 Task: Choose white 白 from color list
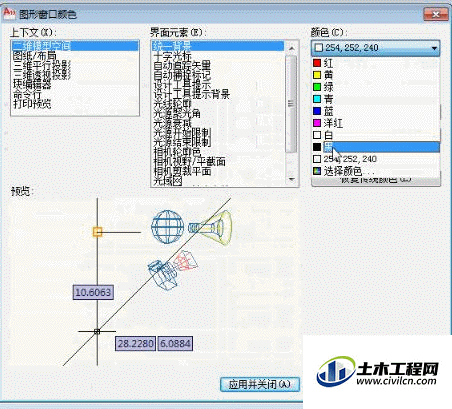(x=376, y=135)
